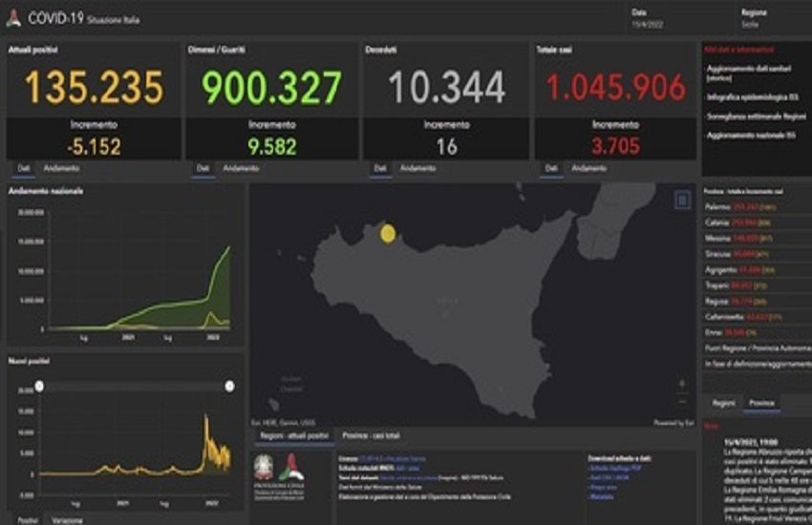The width and height of the screenshot is (812, 525).
Task: Switch province list to Regioni tab
Action: pos(724,404)
